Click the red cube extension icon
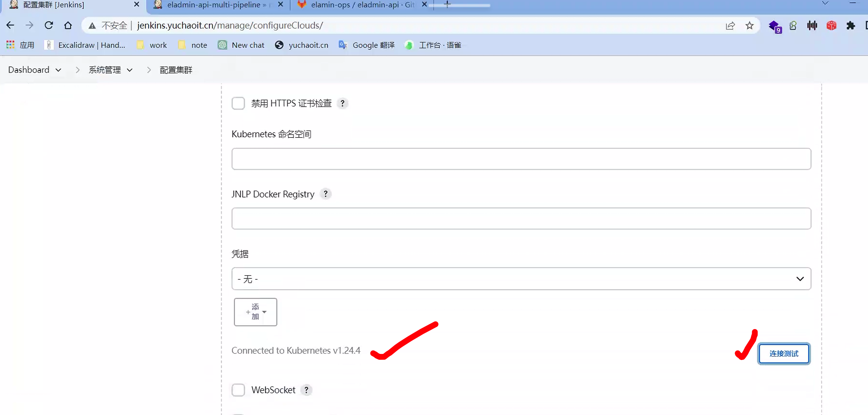868x415 pixels. tap(831, 26)
